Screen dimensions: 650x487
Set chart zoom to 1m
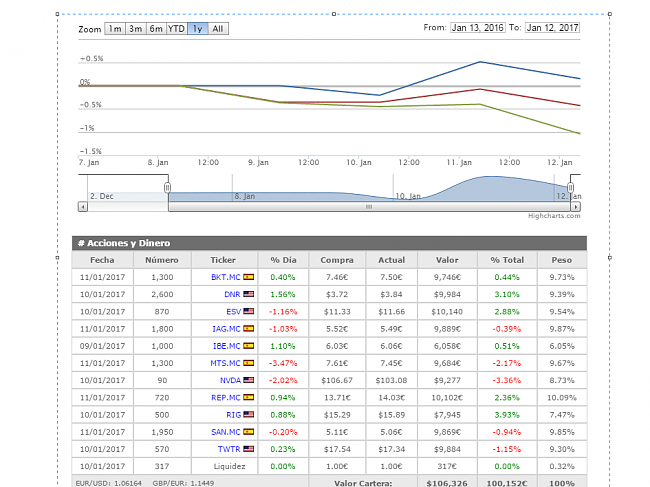(115, 29)
